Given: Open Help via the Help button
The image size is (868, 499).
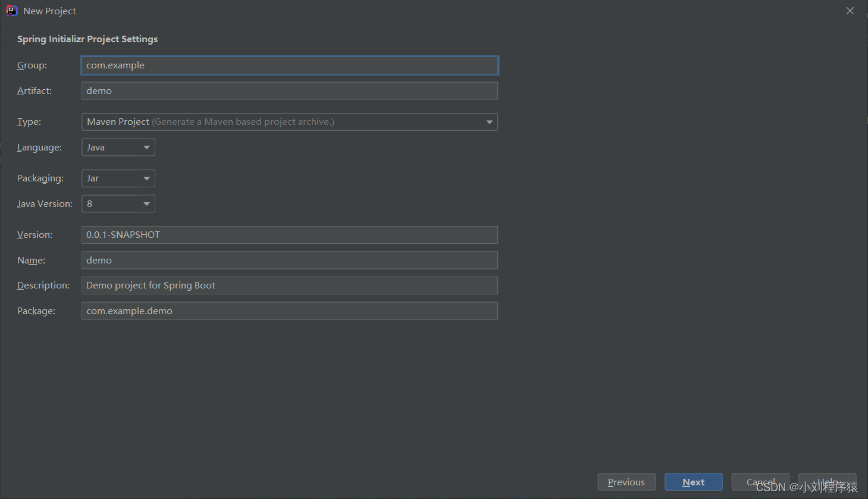Looking at the screenshot, I should 828,482.
